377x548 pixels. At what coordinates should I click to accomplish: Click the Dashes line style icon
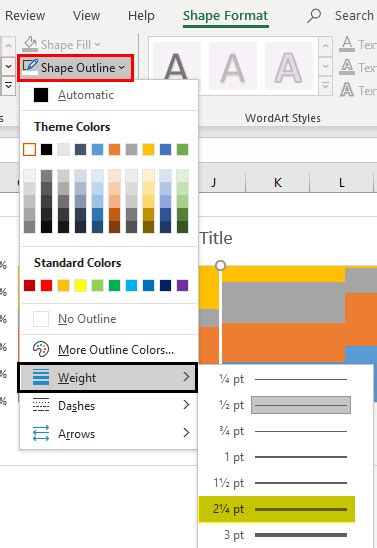coord(41,405)
